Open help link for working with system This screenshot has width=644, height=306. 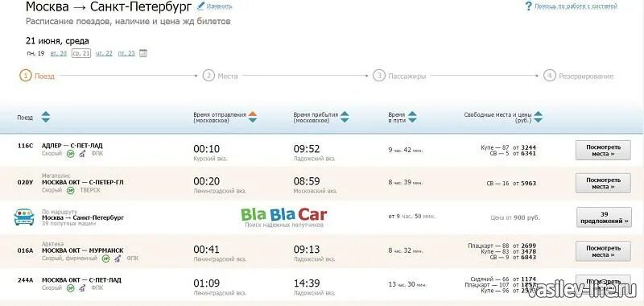point(576,6)
